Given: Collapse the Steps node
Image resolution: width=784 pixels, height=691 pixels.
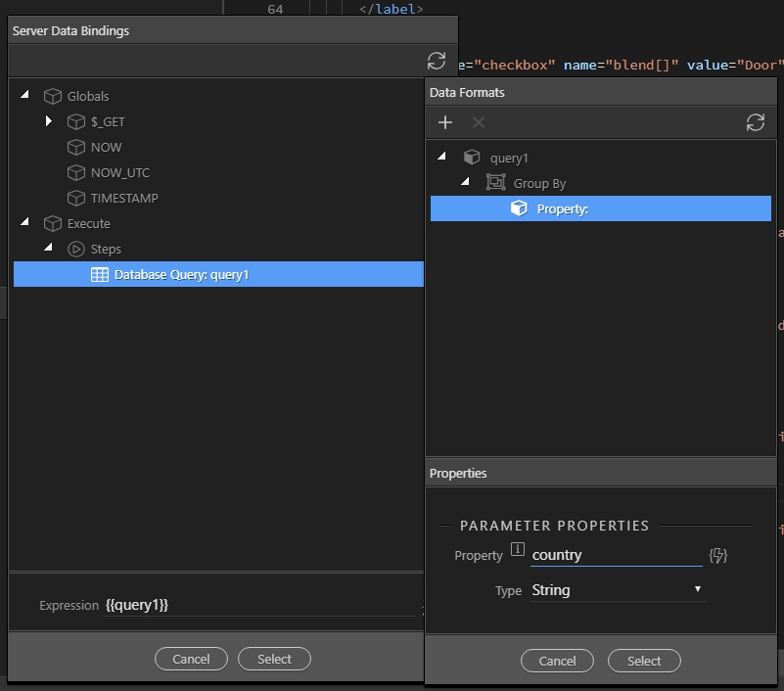Looking at the screenshot, I should [48, 249].
